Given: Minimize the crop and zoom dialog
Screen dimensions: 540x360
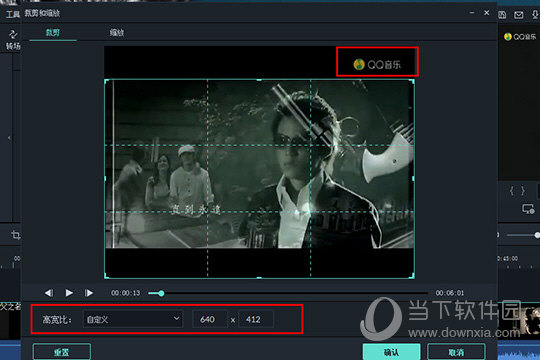Looking at the screenshot, I should [472, 13].
